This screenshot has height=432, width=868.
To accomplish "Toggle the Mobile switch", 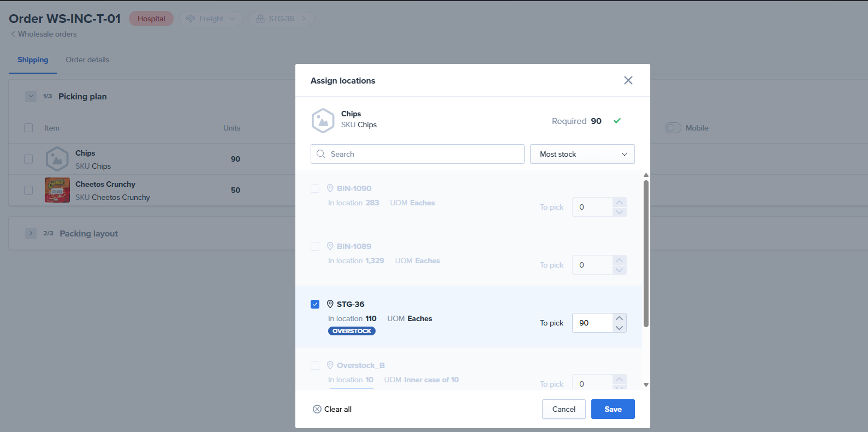I will (x=673, y=128).
